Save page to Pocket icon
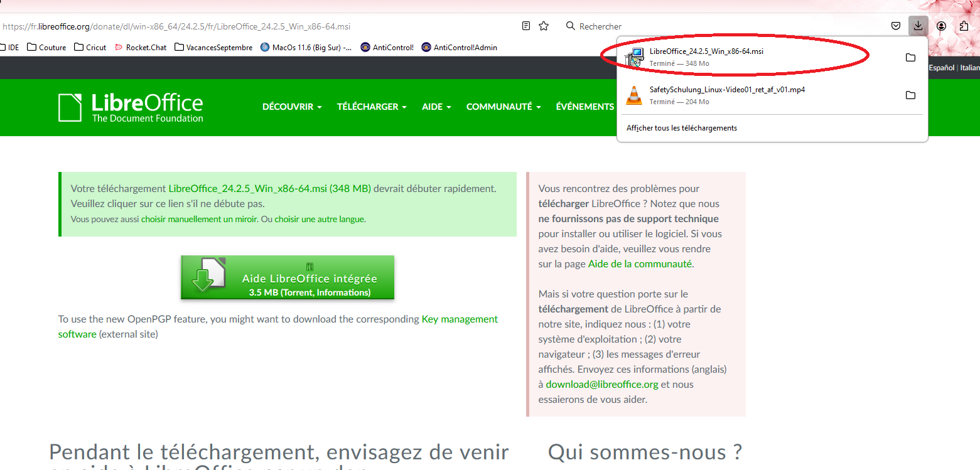This screenshot has width=980, height=470. pyautogui.click(x=897, y=26)
